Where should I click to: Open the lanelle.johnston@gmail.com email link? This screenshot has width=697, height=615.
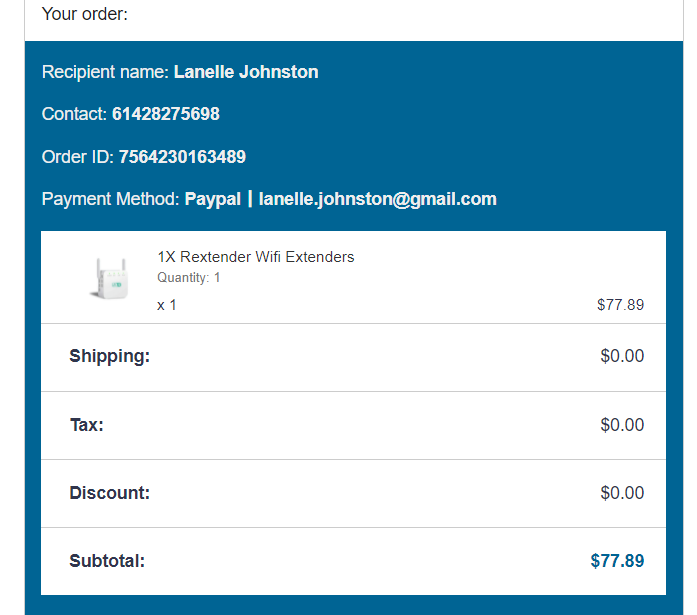click(x=377, y=199)
